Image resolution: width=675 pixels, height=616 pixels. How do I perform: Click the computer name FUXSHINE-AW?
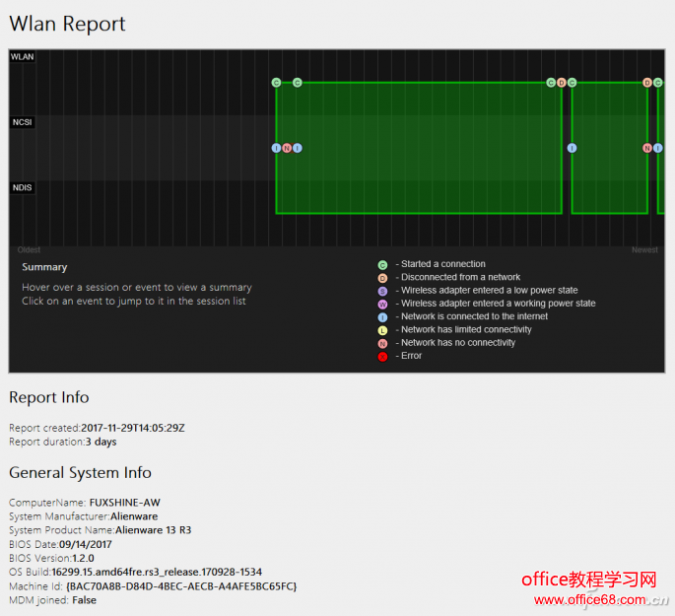(125, 503)
